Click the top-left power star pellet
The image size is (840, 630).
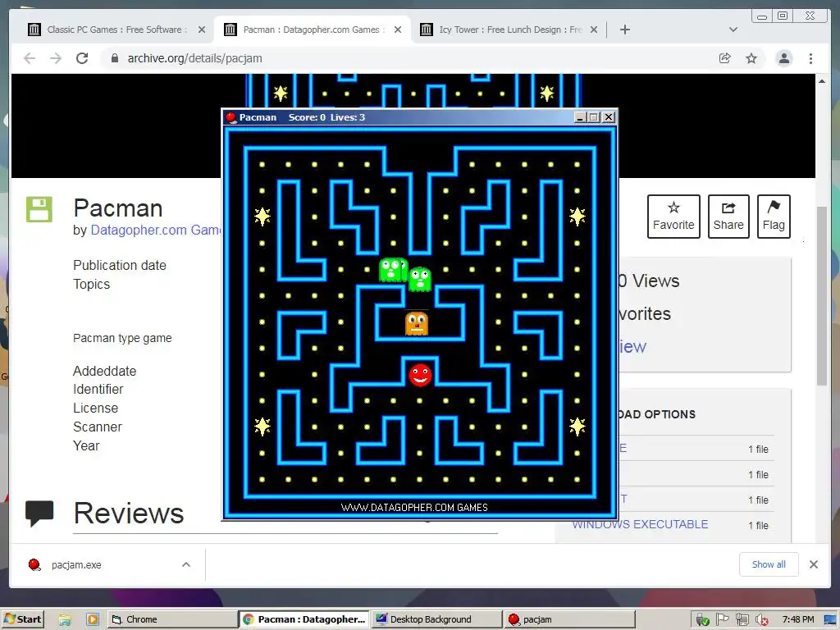point(262,217)
